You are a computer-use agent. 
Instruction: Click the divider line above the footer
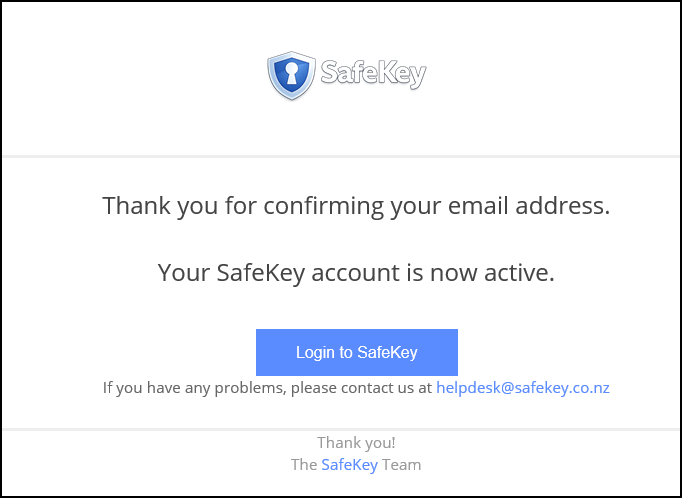click(341, 429)
